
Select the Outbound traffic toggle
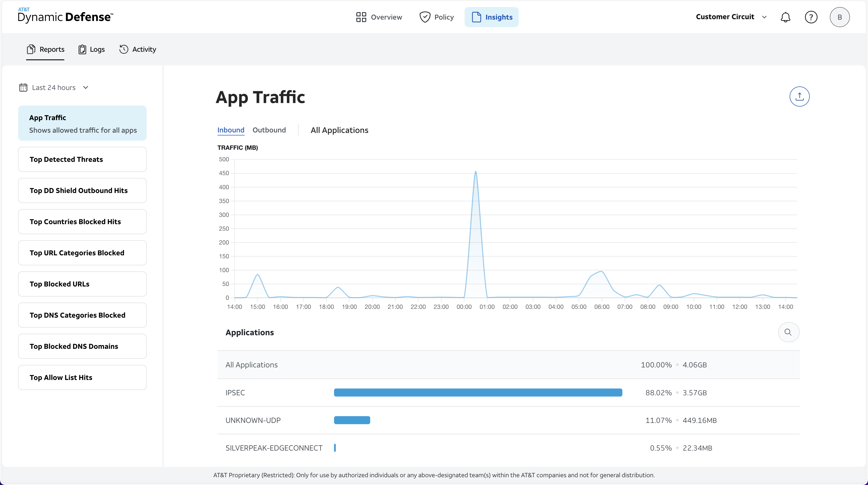click(x=269, y=130)
